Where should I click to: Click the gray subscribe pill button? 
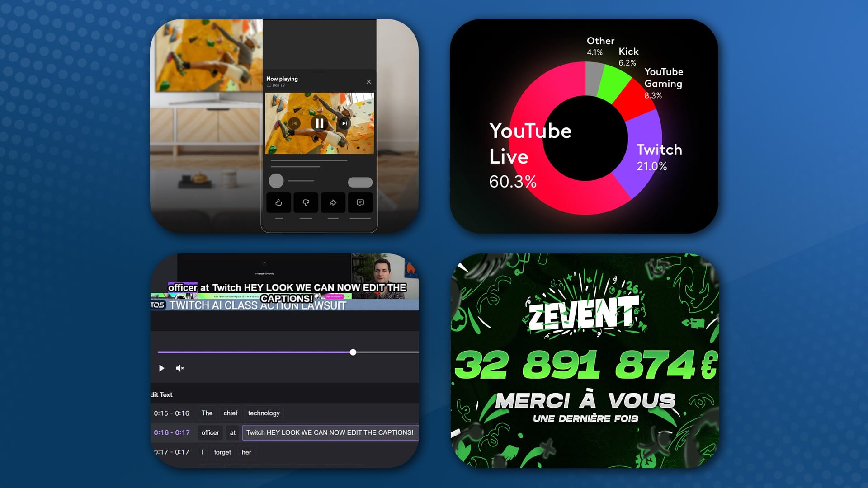tap(360, 182)
